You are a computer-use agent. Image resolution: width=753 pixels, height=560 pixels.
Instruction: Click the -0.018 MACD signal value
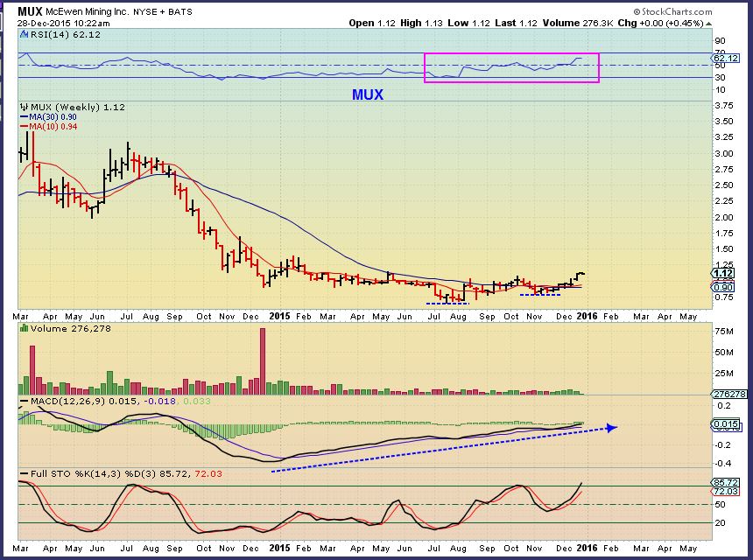point(159,401)
